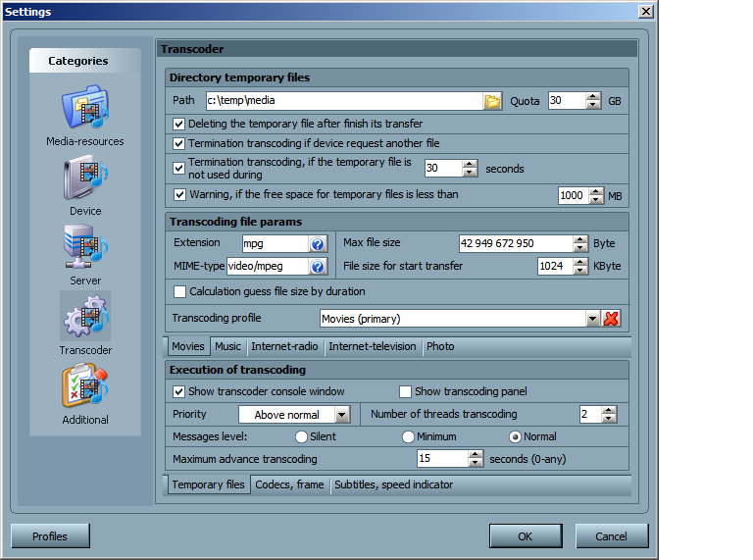
Task: Increase Quota value
Action: (x=593, y=96)
